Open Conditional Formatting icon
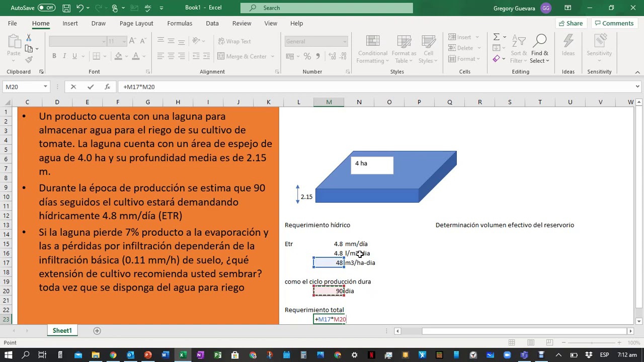This screenshot has height=362, width=644. [373, 49]
